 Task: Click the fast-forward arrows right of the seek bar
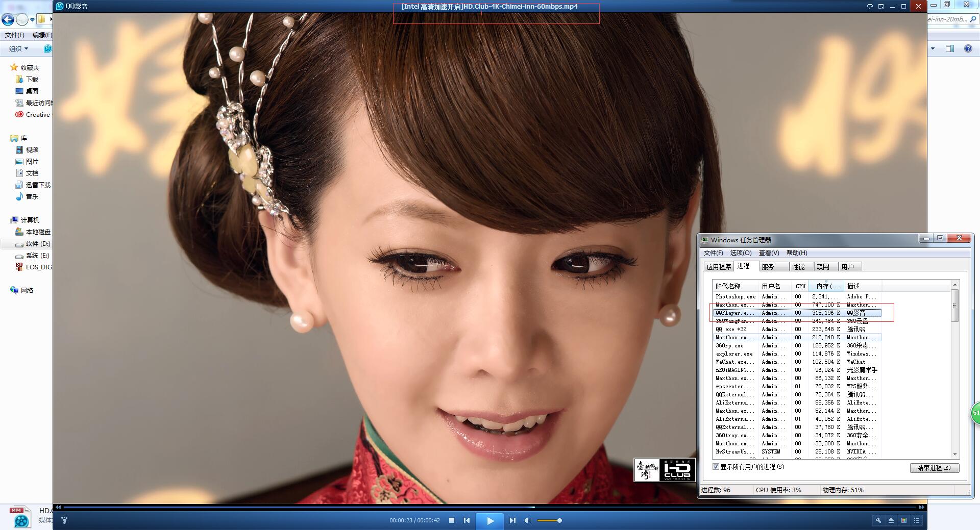point(921,507)
